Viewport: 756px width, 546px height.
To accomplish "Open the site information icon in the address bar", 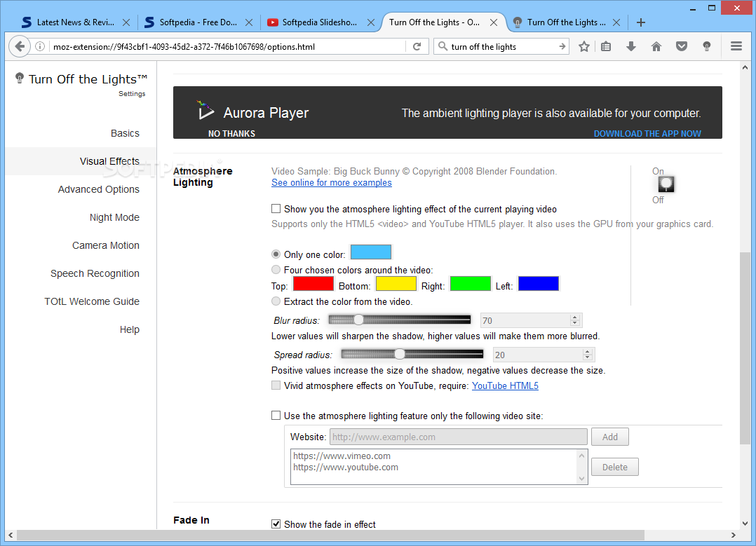I will tap(40, 46).
